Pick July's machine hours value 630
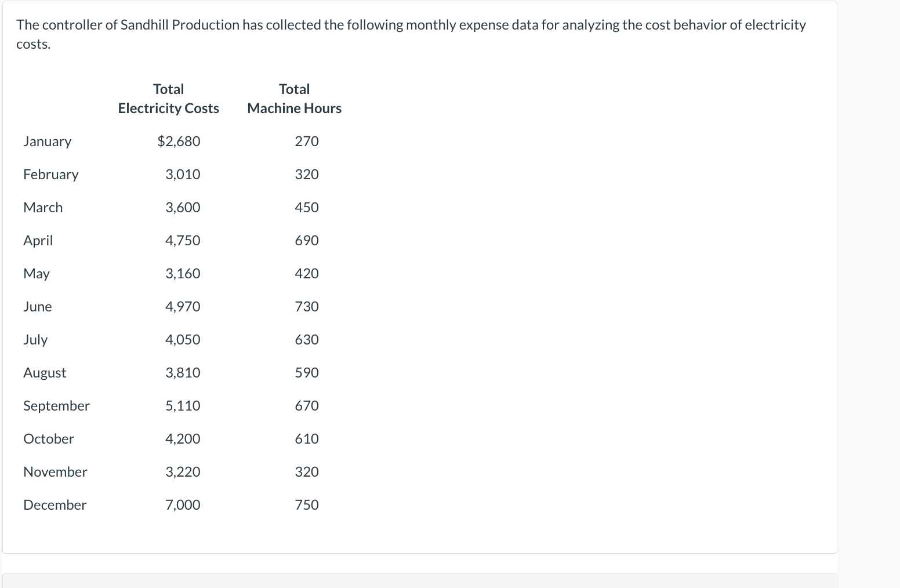This screenshot has height=588, width=900. (x=307, y=340)
